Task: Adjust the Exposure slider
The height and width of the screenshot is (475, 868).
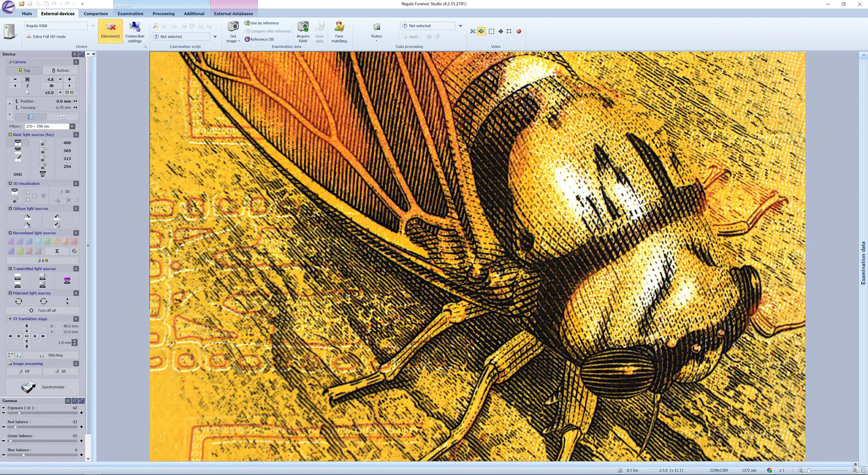Action: [42, 413]
